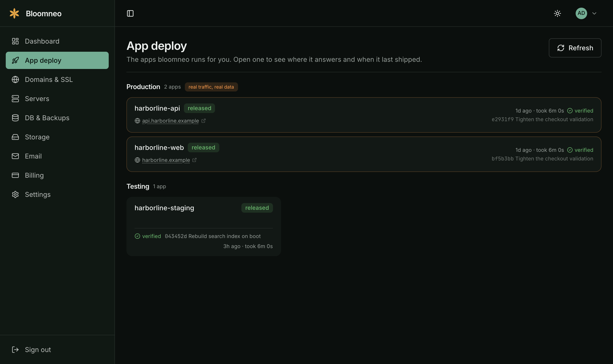This screenshot has height=364, width=613.
Task: Expand the account dropdown chevron
Action: tap(594, 13)
